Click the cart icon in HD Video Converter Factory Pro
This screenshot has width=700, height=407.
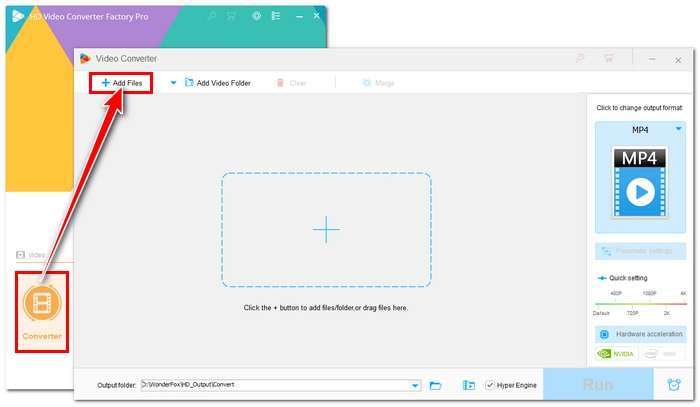coord(231,16)
